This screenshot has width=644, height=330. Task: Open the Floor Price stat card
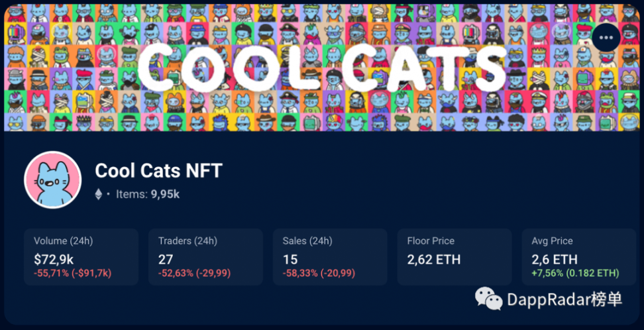tap(455, 257)
